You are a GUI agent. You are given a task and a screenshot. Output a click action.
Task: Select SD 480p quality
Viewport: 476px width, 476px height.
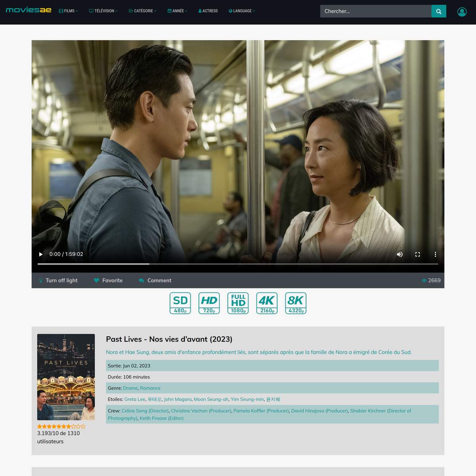pos(180,303)
